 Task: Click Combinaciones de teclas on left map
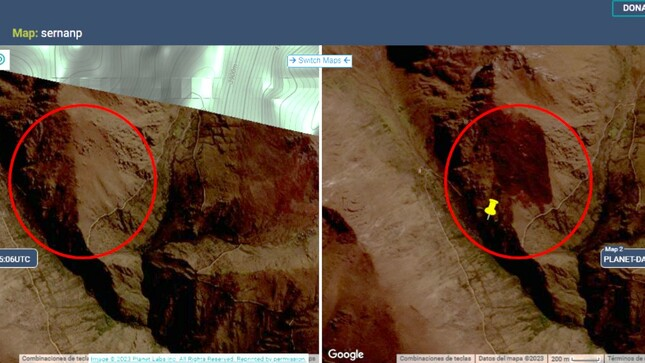point(55,358)
